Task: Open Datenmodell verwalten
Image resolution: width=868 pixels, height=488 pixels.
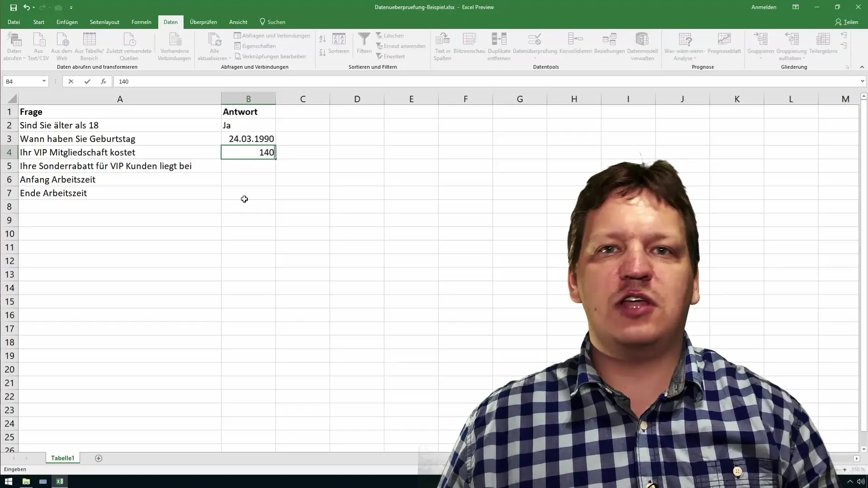Action: click(642, 46)
